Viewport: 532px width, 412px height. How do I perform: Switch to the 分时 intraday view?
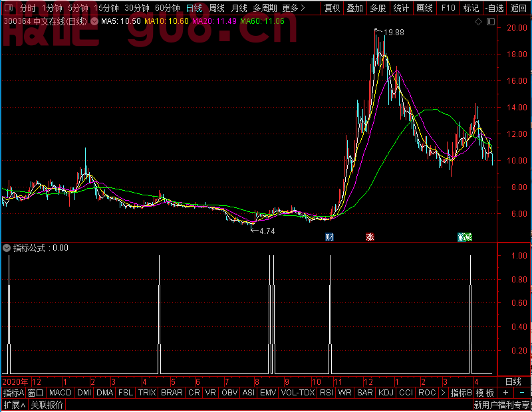pos(27,8)
